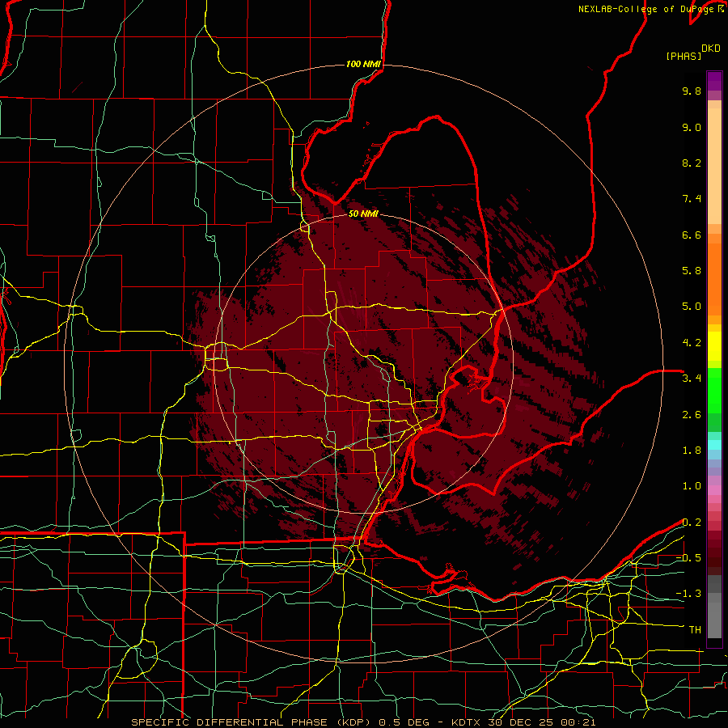
Task: Click the -1.3 value on the color scale
Action: 688,594
